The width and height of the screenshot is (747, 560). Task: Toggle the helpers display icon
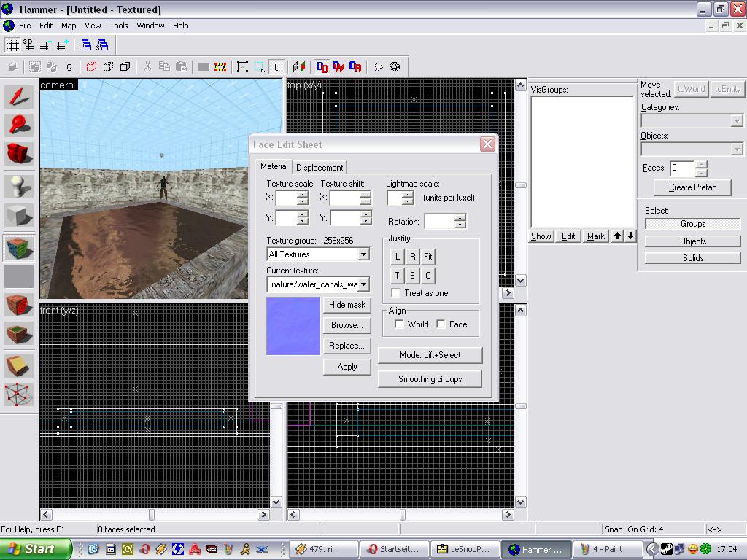(x=379, y=66)
